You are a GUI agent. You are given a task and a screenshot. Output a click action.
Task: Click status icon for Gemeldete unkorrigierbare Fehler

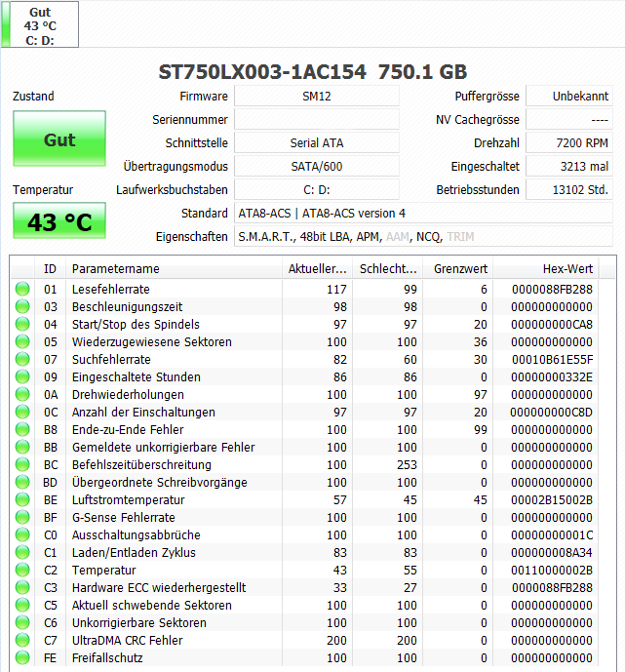pos(22,447)
